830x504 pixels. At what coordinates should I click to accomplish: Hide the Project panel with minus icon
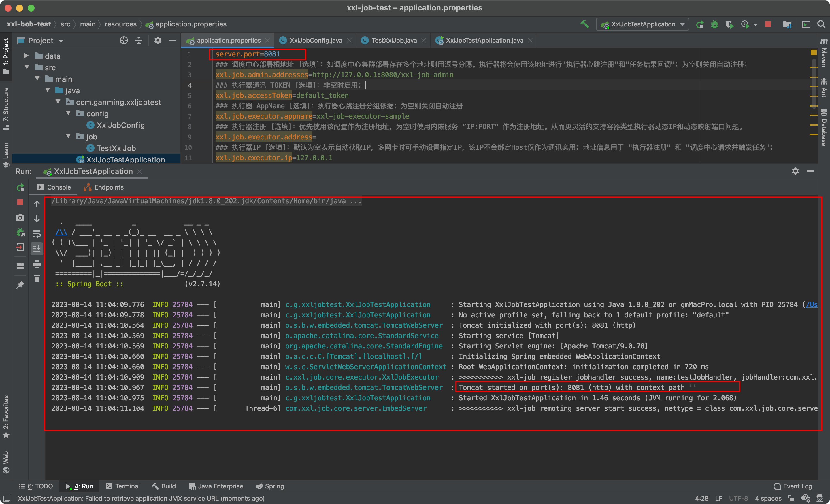[173, 41]
